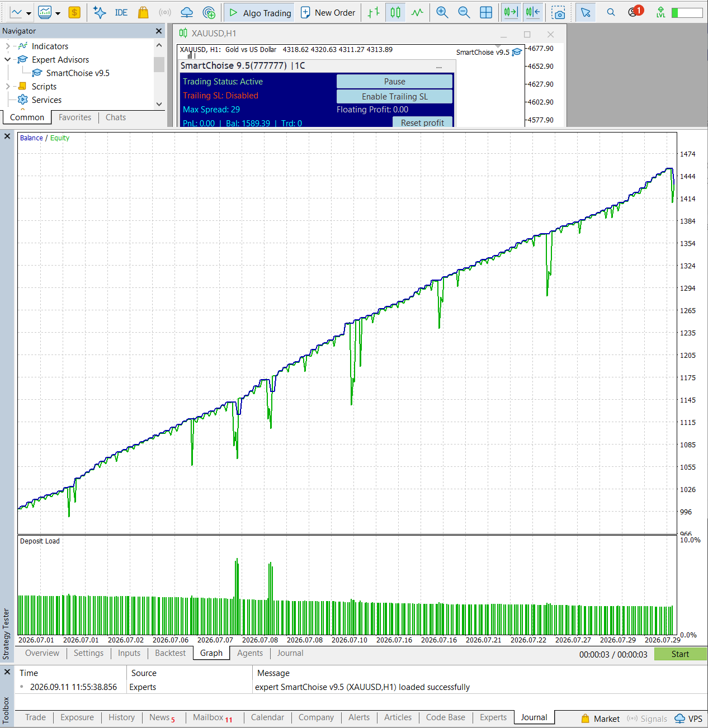Click the VPS link in Toolbox bar
Screen dimensions: 708x728
pyautogui.click(x=688, y=718)
